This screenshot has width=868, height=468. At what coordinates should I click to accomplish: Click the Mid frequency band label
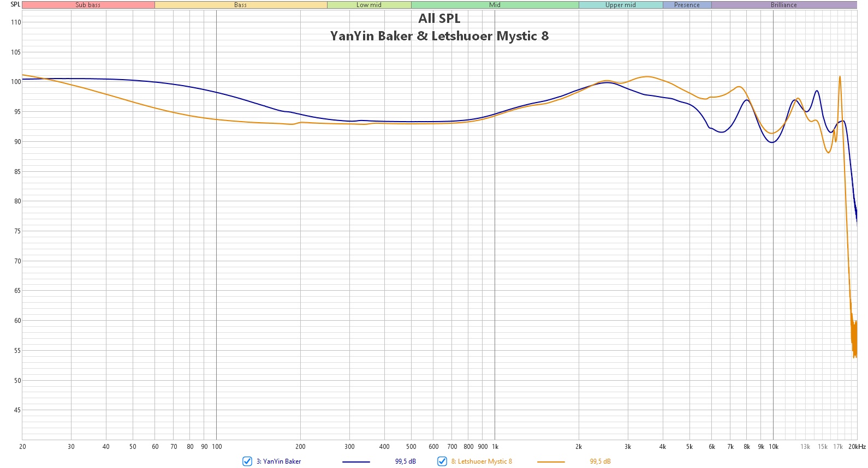point(495,5)
